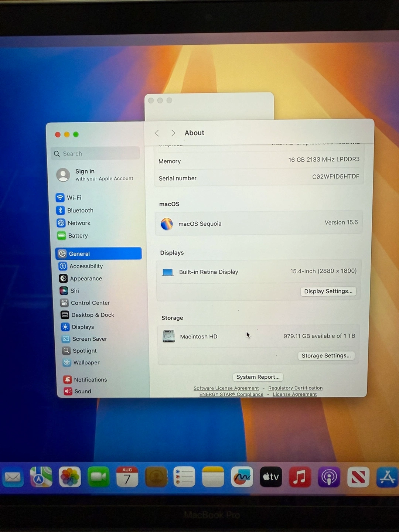Open the Calendar app in the Dock

coord(127,477)
